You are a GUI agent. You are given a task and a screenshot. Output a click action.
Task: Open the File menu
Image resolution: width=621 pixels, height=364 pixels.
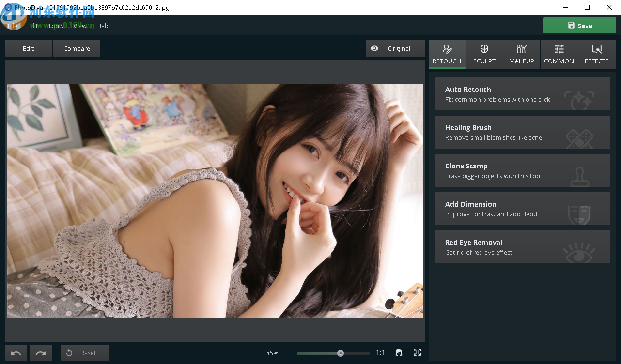(13, 26)
